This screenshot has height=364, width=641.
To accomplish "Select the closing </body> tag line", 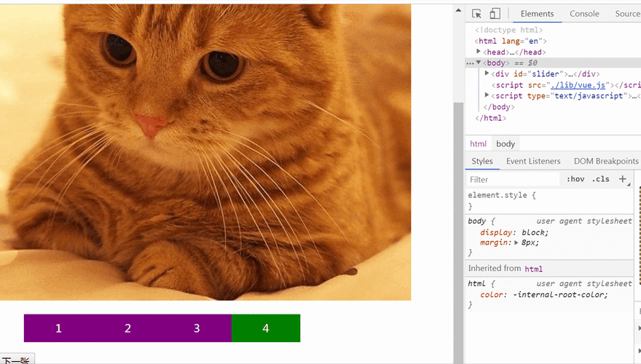I will click(x=499, y=107).
